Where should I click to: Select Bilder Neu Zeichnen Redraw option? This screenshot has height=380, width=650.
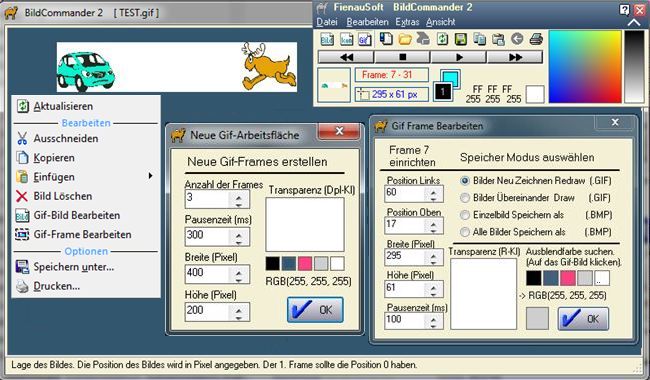point(465,181)
